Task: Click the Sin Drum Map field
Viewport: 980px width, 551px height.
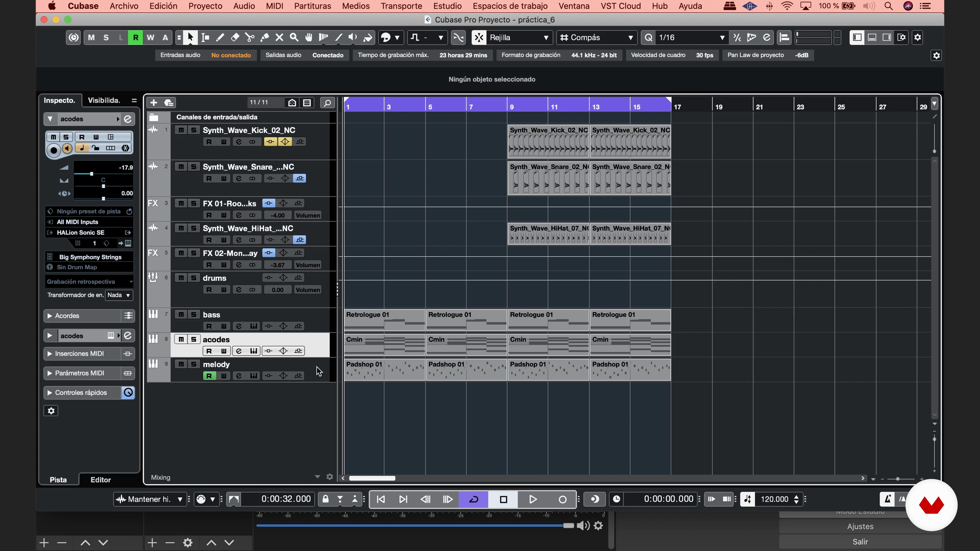Action: point(89,267)
